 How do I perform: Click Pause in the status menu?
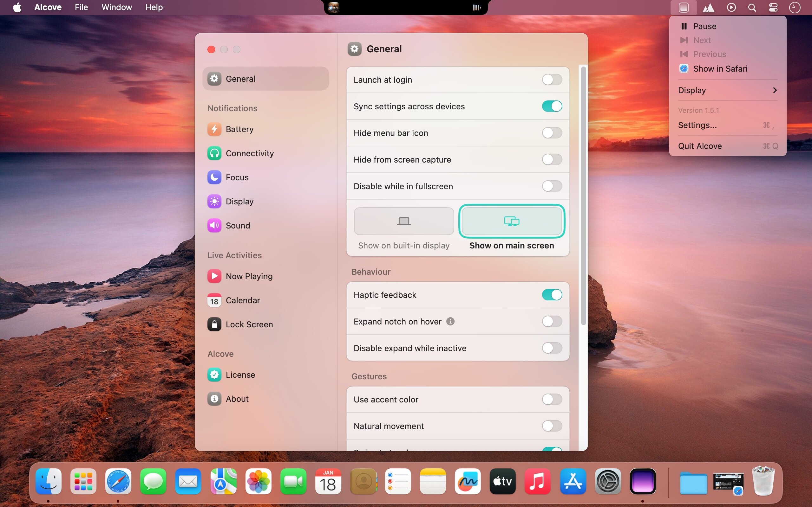704,26
